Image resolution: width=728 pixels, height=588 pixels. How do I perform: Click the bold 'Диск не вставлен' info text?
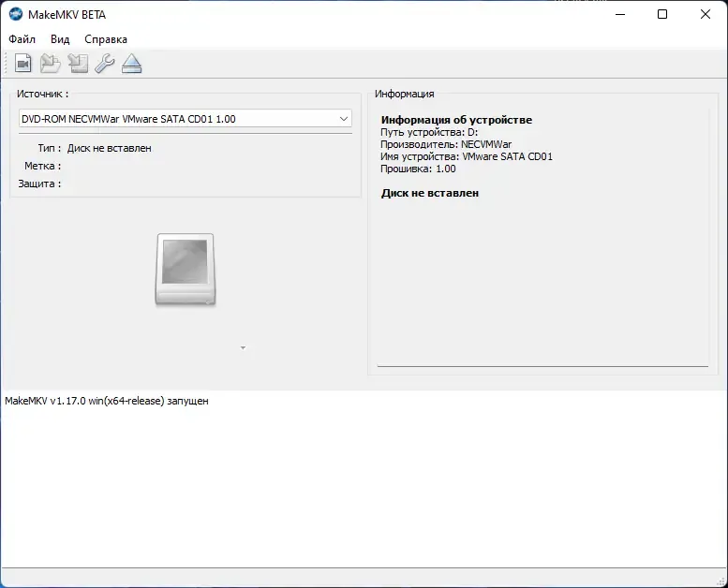pyautogui.click(x=430, y=193)
